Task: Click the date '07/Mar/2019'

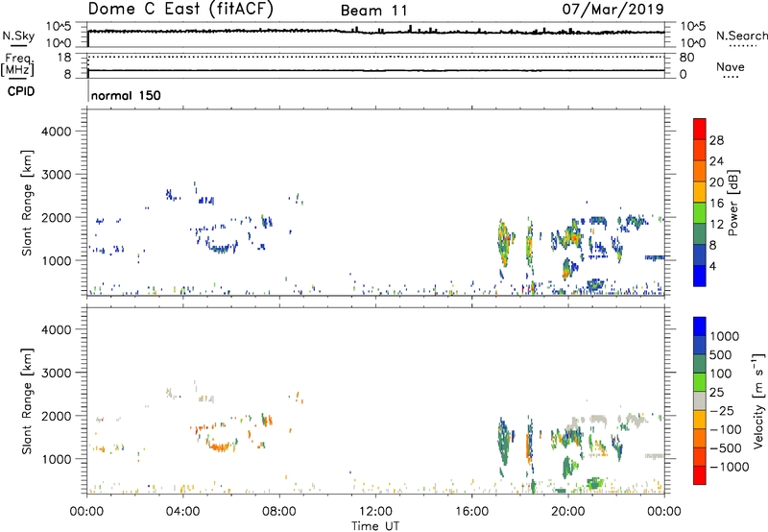Action: [612, 9]
